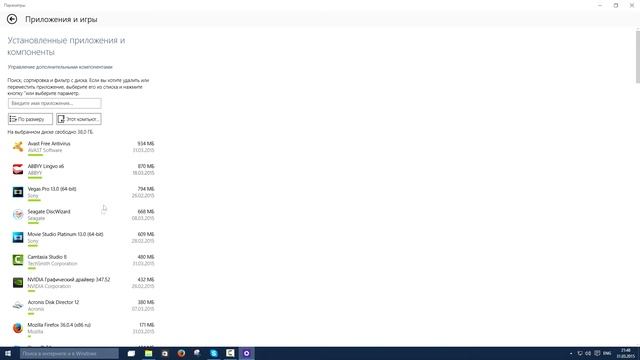The image size is (640, 360).
Task: Select the Camtasia Studio 8 entry name
Action: click(x=47, y=257)
